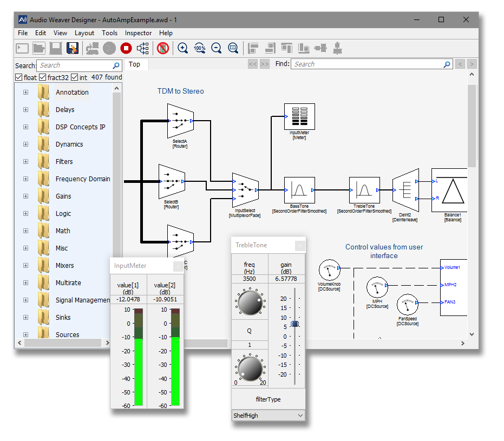Click the find previous < button
The image size is (504, 441).
tap(460, 64)
